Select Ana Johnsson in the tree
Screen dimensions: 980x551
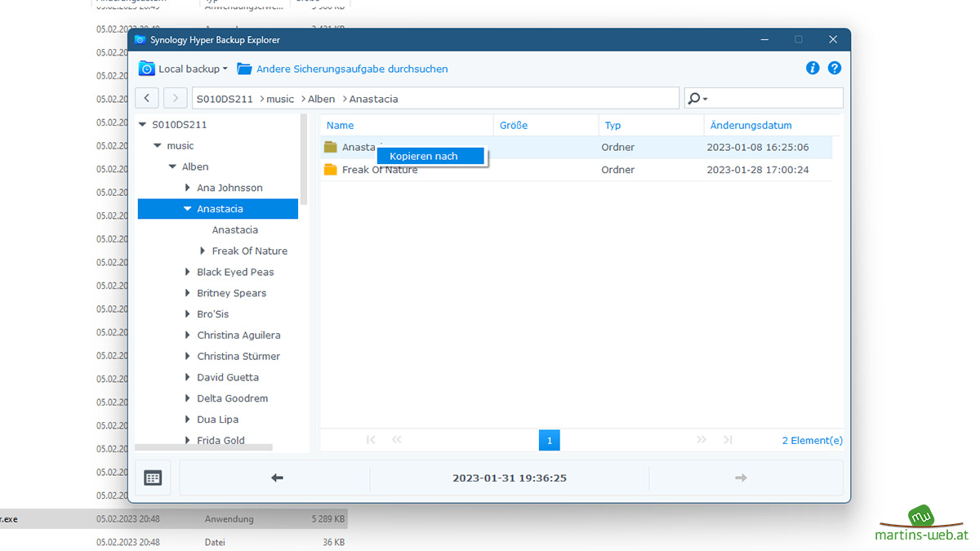[x=229, y=188]
